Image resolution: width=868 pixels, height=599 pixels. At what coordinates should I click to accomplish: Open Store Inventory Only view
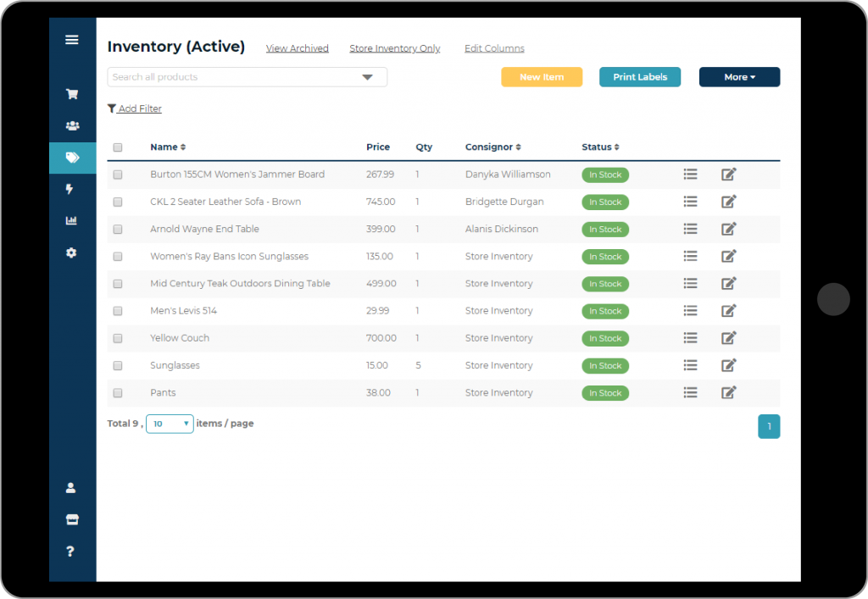(394, 48)
